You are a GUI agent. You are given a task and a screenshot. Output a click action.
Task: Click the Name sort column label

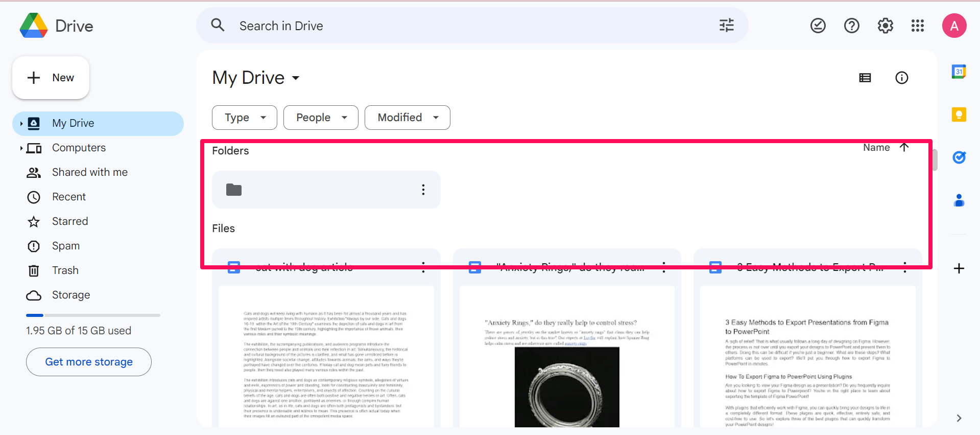pos(876,147)
